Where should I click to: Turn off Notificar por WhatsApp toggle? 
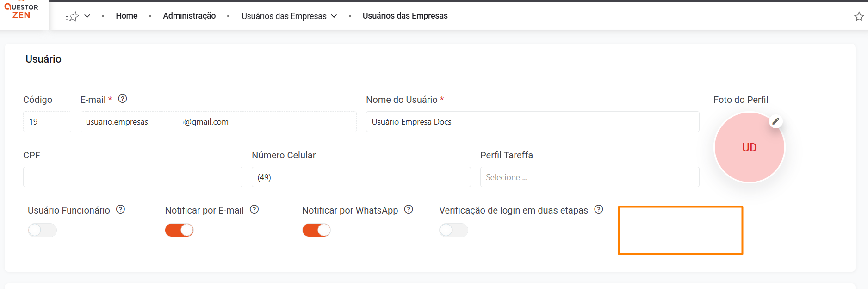(x=316, y=230)
